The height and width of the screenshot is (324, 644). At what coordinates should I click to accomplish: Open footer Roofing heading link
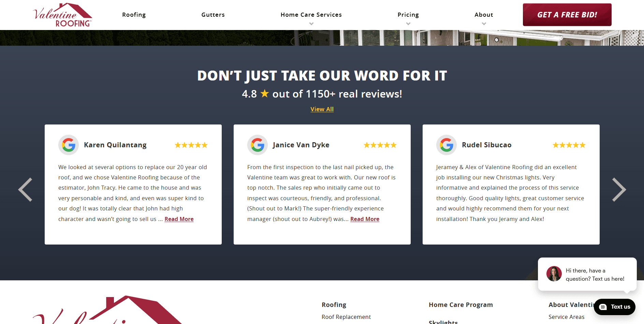click(x=334, y=305)
